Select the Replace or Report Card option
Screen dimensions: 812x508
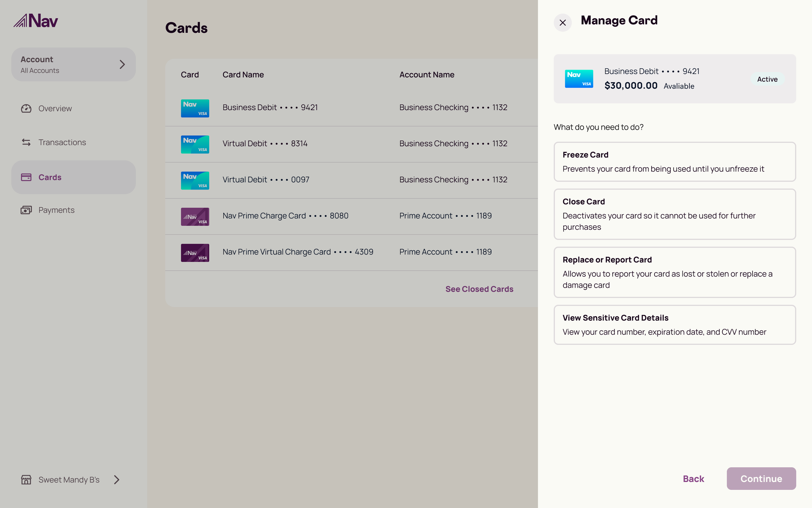click(674, 272)
